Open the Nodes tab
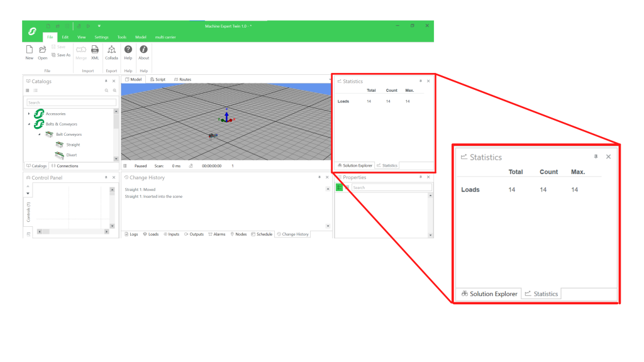Viewport: 644px width, 362px height. tap(238, 234)
